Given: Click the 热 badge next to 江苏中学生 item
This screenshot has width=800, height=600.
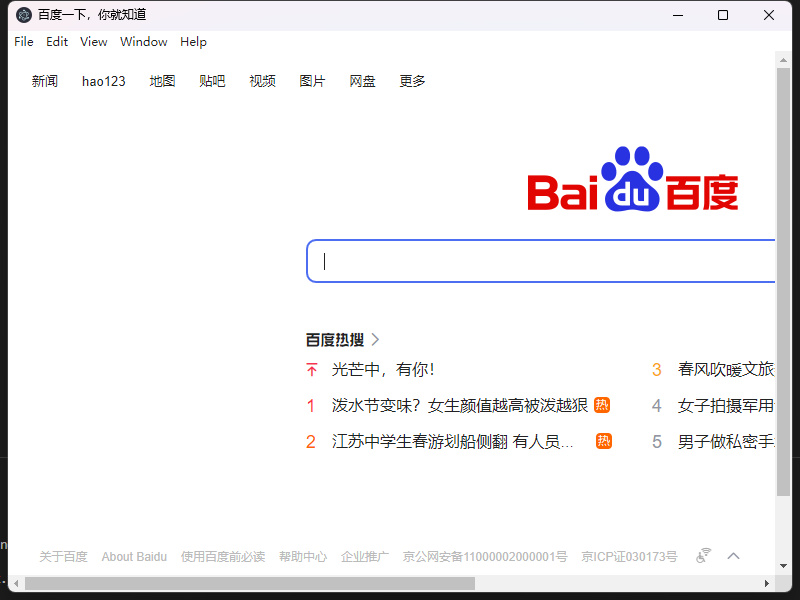Looking at the screenshot, I should pos(603,441).
